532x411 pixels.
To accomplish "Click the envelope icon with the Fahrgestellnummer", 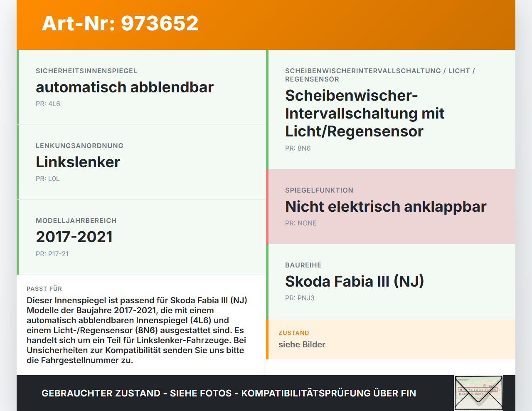I will click(x=478, y=393).
